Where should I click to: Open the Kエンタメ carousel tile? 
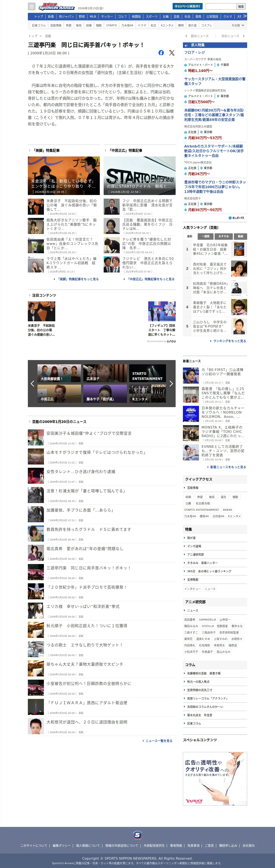click(x=148, y=394)
